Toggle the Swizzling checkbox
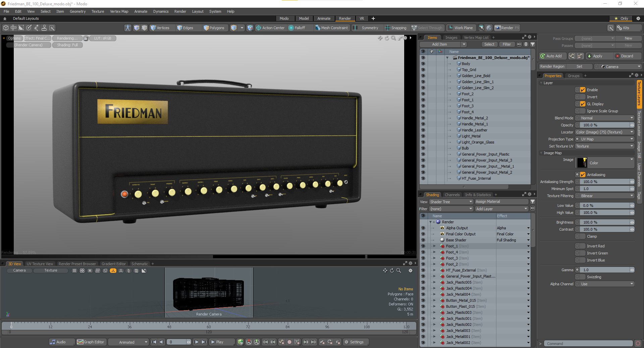Viewport: 644px width, 348px height. click(x=583, y=277)
